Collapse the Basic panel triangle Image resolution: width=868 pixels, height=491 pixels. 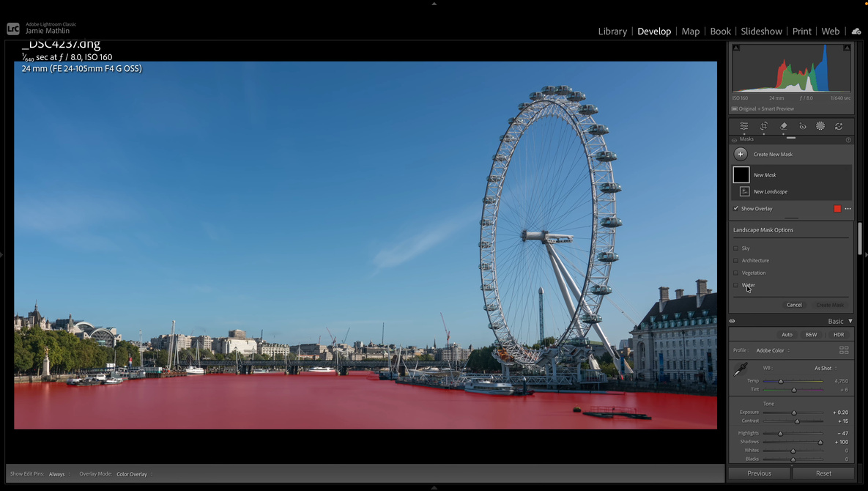(x=850, y=321)
